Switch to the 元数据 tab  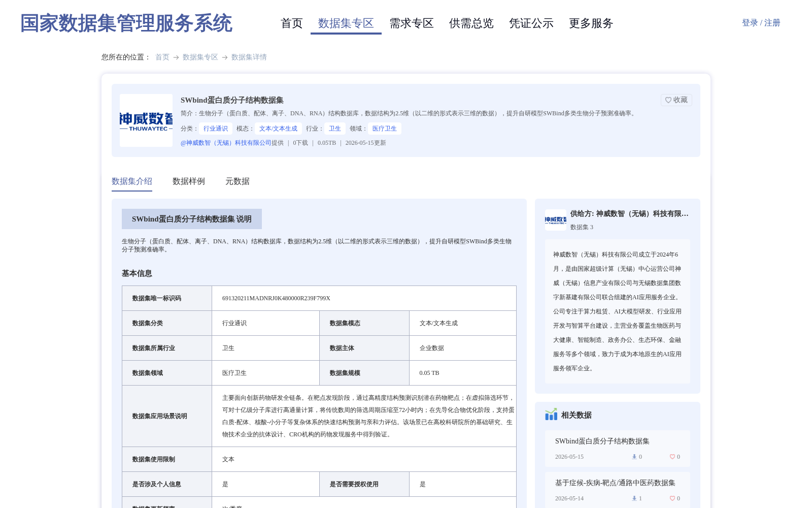coord(238,181)
